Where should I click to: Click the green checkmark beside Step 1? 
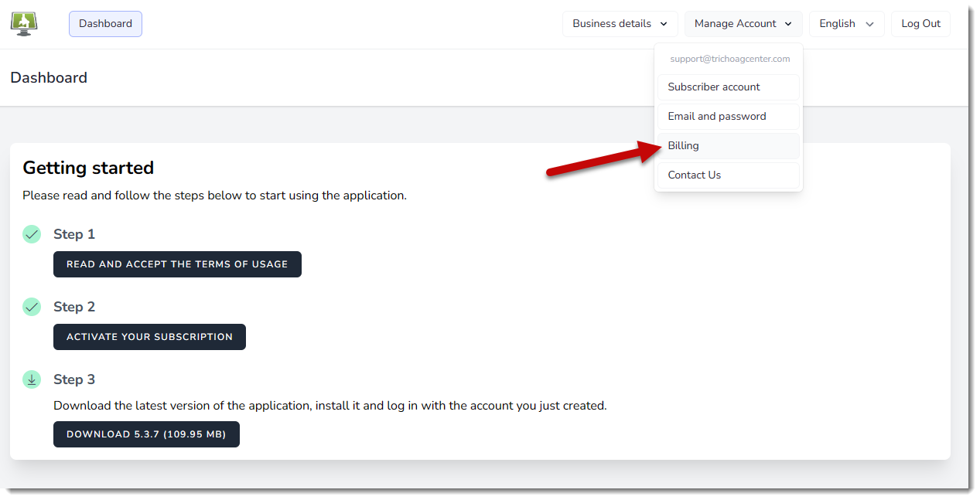32,234
